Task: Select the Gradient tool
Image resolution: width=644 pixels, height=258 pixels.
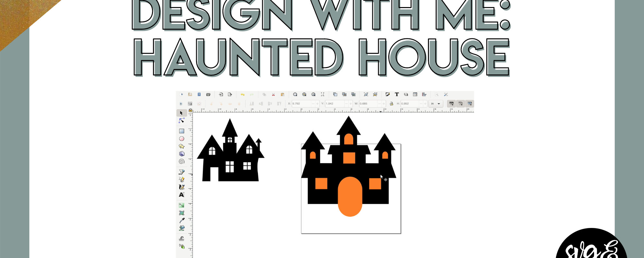Action: pos(182,205)
